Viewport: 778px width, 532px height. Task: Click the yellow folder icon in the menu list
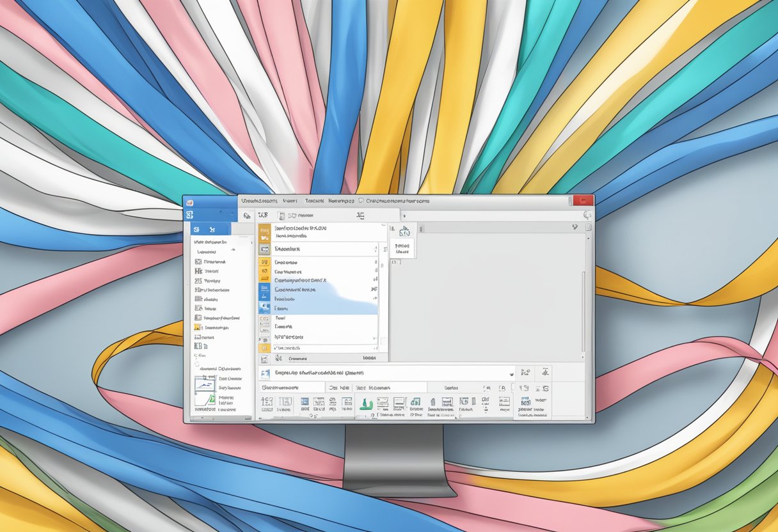point(264,347)
